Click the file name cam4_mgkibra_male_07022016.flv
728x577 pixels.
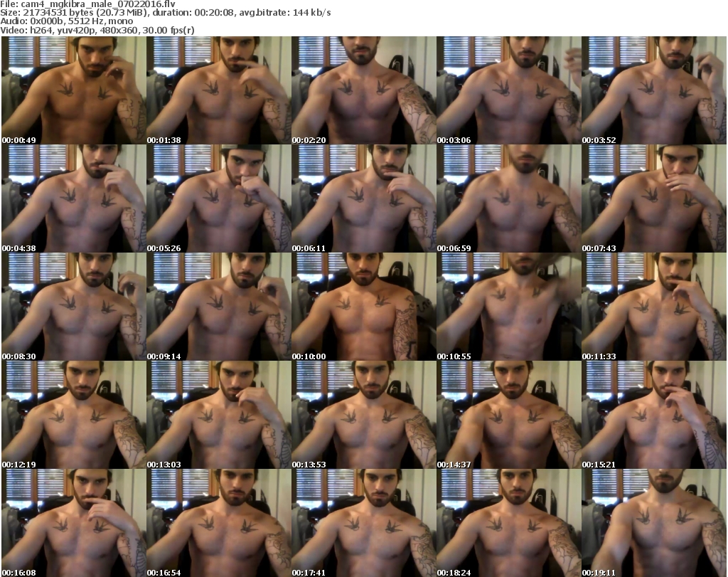point(98,4)
